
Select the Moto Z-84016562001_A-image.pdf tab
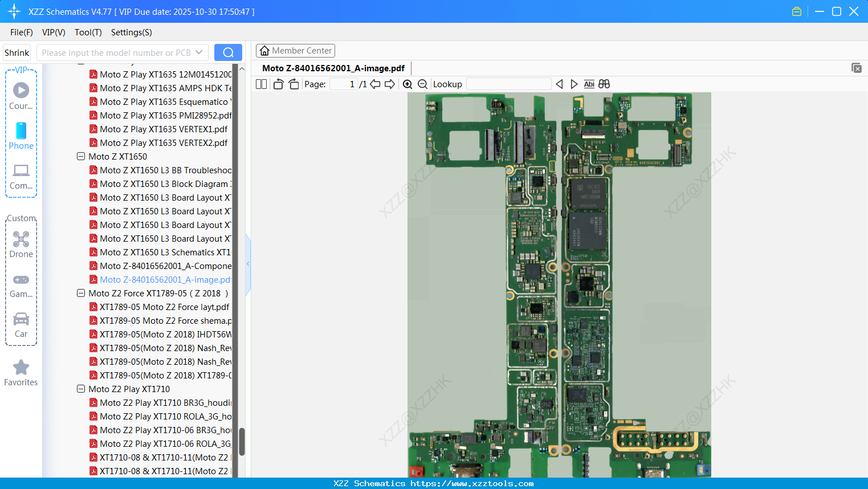coord(333,68)
